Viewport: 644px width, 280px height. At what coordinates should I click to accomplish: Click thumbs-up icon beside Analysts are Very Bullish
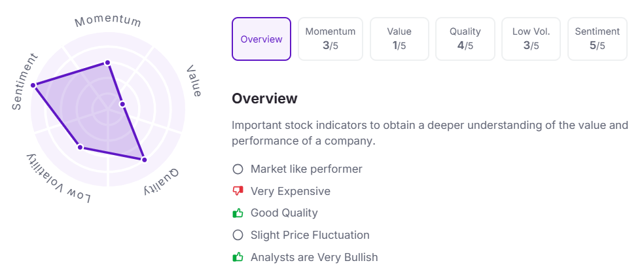[238, 257]
